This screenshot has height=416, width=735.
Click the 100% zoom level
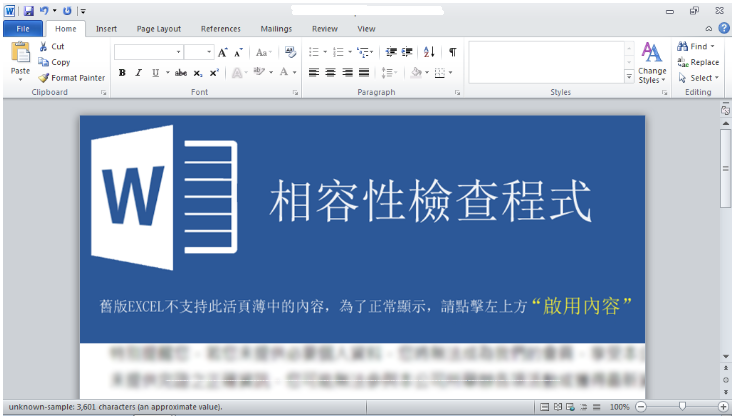click(619, 407)
